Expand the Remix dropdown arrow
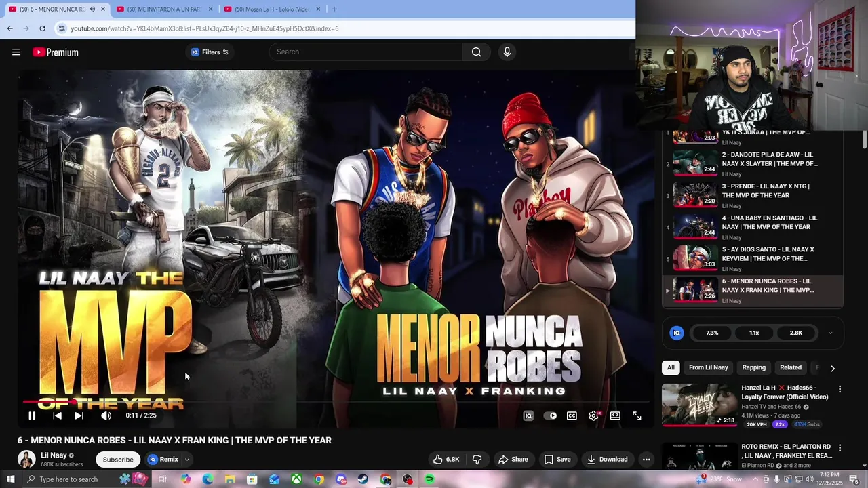868x488 pixels. coord(187,460)
